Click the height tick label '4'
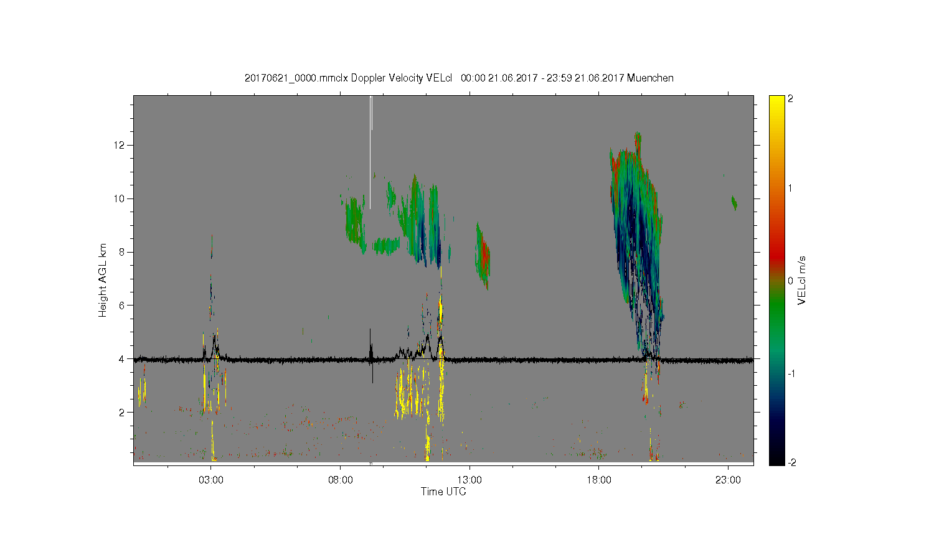Image resolution: width=934 pixels, height=560 pixels. click(x=123, y=358)
